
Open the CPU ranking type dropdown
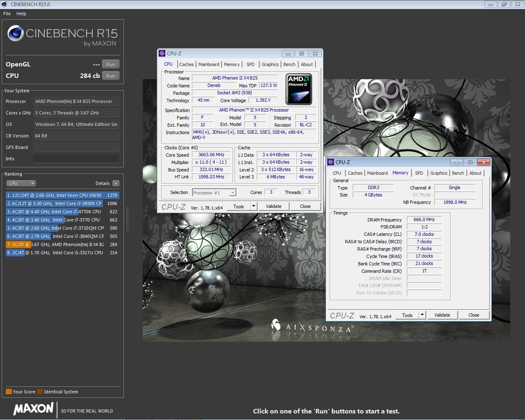21,183
